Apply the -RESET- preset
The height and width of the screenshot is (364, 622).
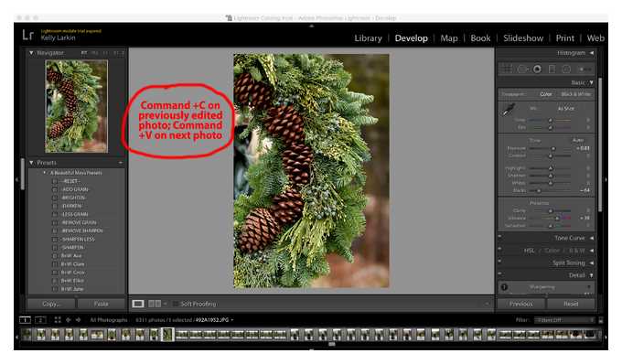[70, 181]
